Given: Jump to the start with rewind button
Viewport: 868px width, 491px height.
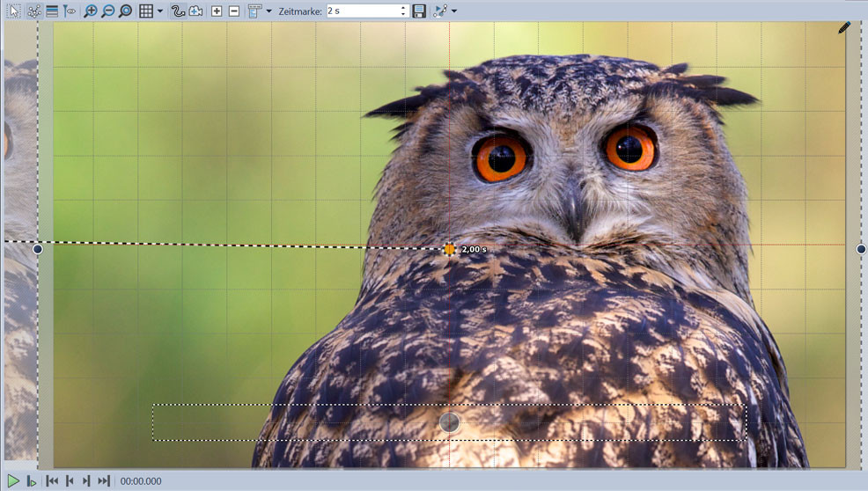Looking at the screenshot, I should click(52, 481).
